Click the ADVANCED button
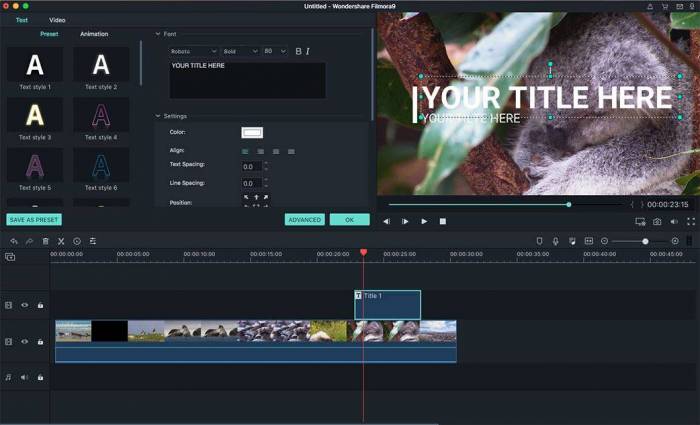The width and height of the screenshot is (700, 425). tap(304, 219)
